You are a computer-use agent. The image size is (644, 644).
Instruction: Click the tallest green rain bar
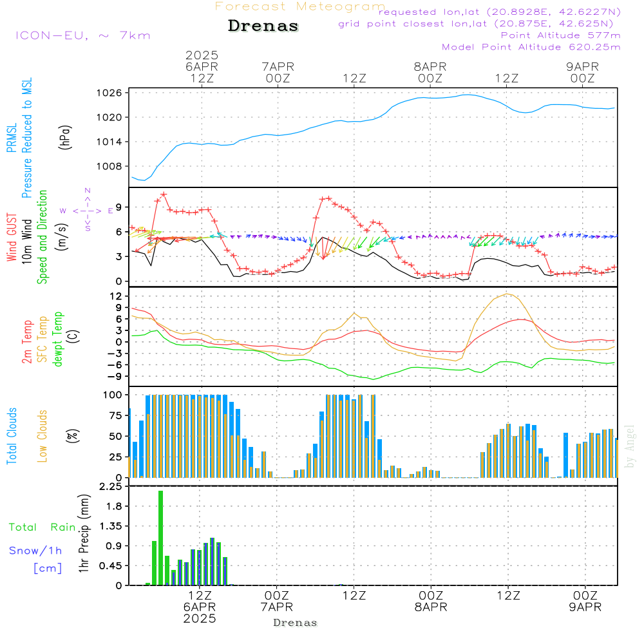coord(160,538)
